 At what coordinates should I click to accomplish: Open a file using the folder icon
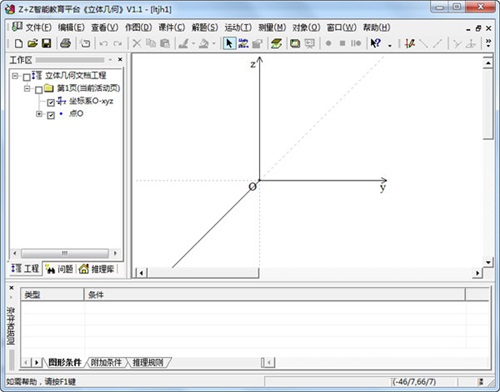tap(33, 43)
